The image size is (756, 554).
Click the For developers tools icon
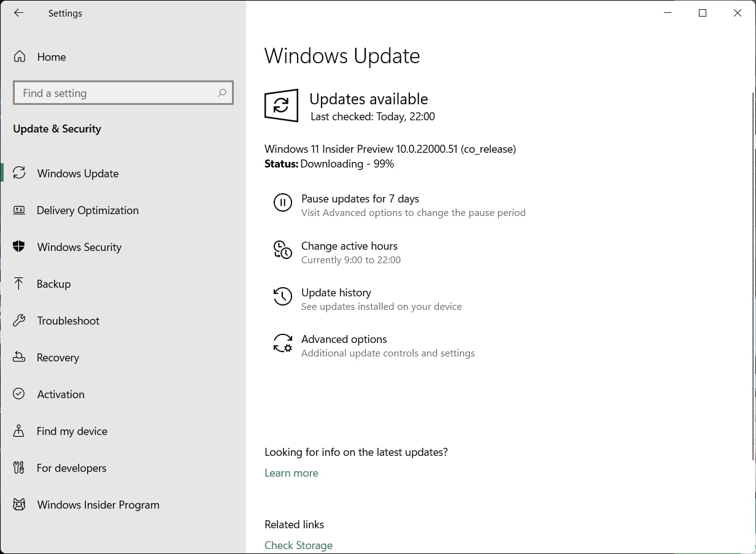tap(19, 467)
